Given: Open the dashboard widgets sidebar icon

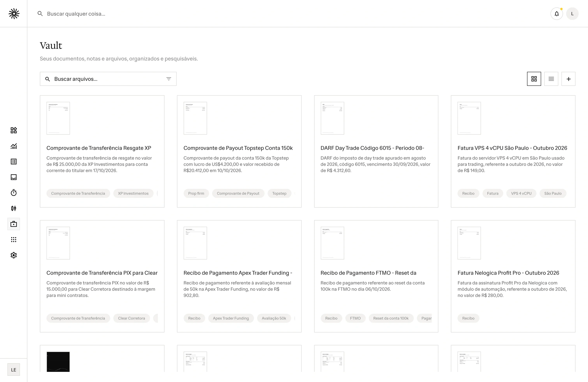Looking at the screenshot, I should (14, 130).
